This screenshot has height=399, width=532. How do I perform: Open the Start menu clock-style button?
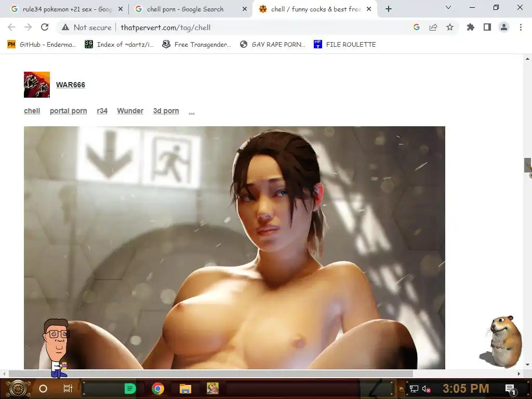pyautogui.click(x=18, y=389)
